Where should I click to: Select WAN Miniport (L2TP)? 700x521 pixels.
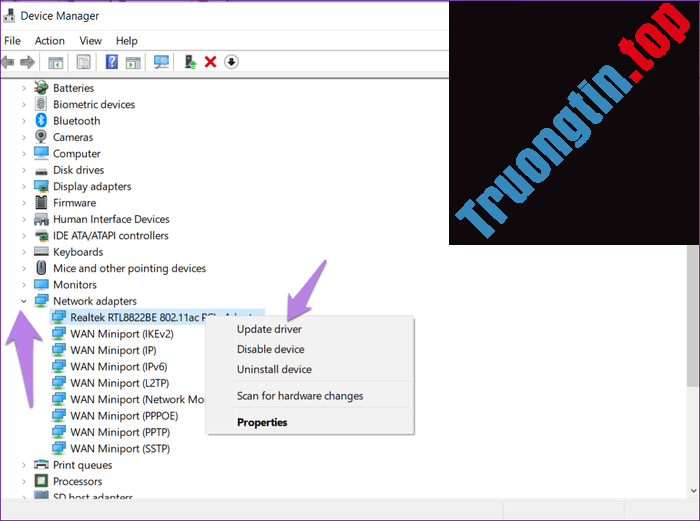click(x=120, y=383)
